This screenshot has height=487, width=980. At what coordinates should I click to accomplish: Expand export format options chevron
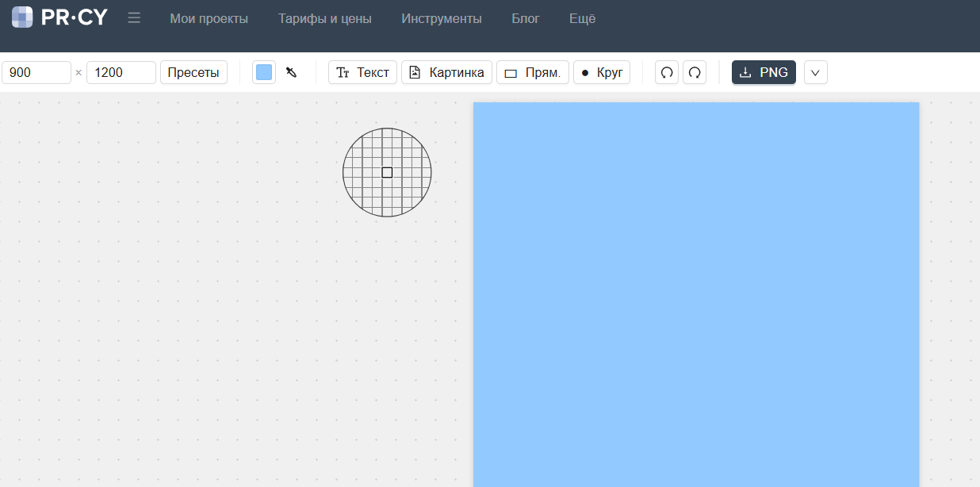(815, 72)
